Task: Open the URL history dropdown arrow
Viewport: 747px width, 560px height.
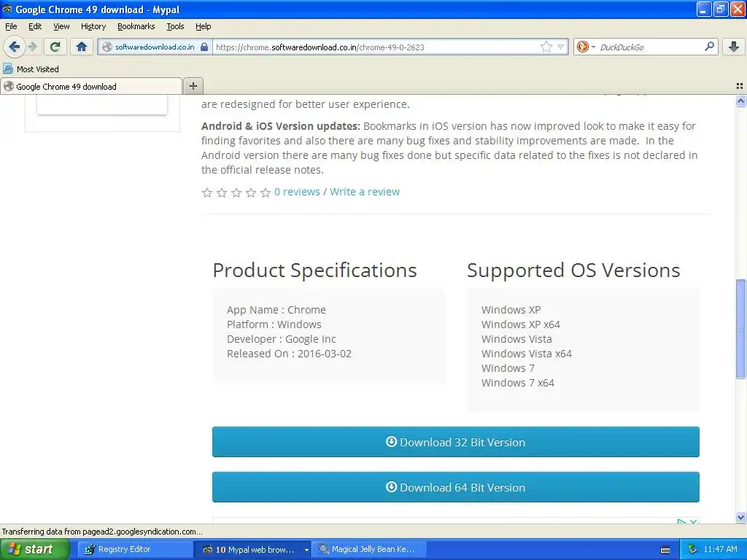Action: [x=561, y=47]
